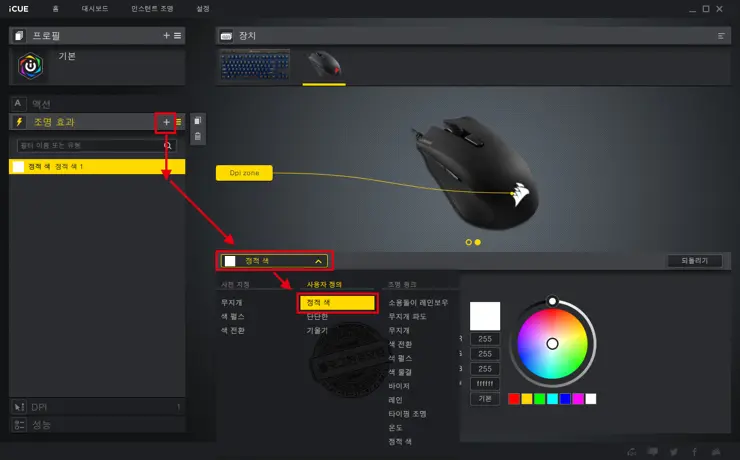This screenshot has height=460, width=740.
Task: Open the Facebook link in the footer
Action: pyautogui.click(x=695, y=452)
